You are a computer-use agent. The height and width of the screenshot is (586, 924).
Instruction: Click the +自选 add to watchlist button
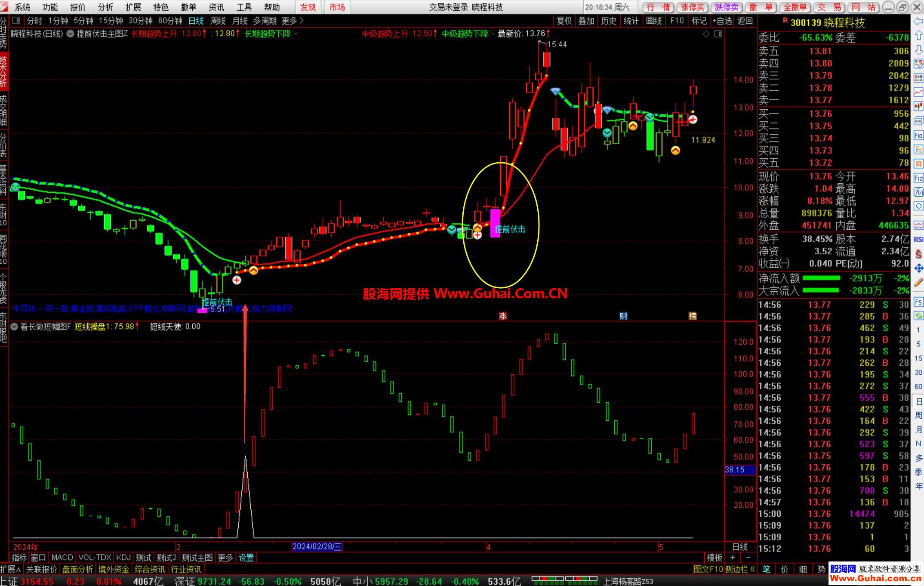point(722,21)
